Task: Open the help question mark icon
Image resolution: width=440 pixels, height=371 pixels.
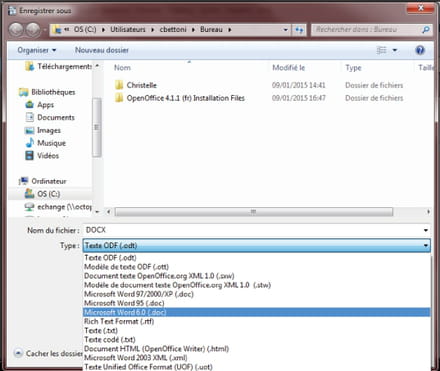Action: click(x=420, y=50)
